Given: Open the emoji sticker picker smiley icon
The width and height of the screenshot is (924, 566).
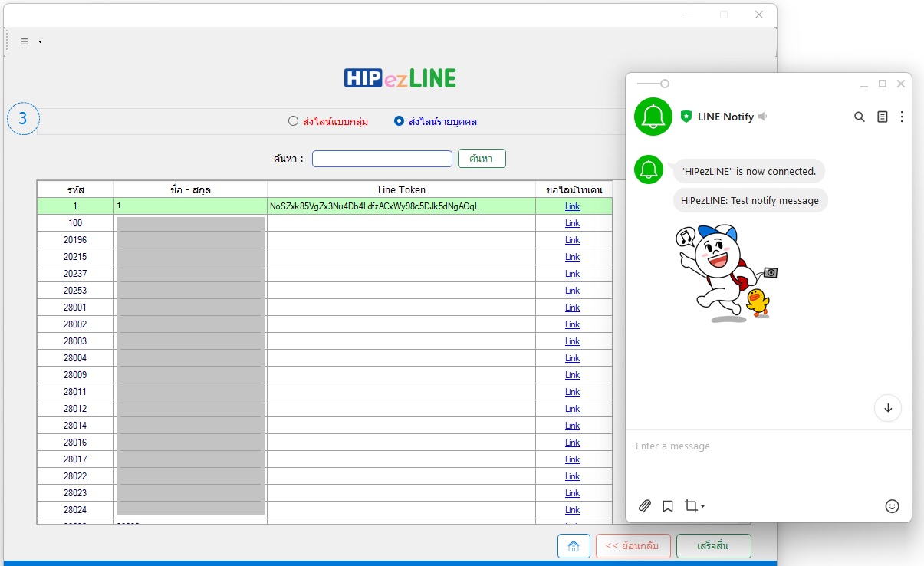Looking at the screenshot, I should click(892, 506).
